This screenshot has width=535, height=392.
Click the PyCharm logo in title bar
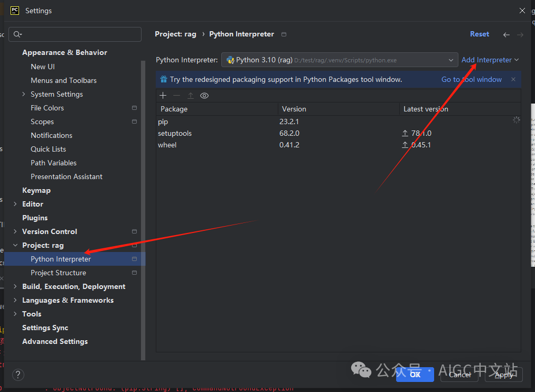coord(15,11)
